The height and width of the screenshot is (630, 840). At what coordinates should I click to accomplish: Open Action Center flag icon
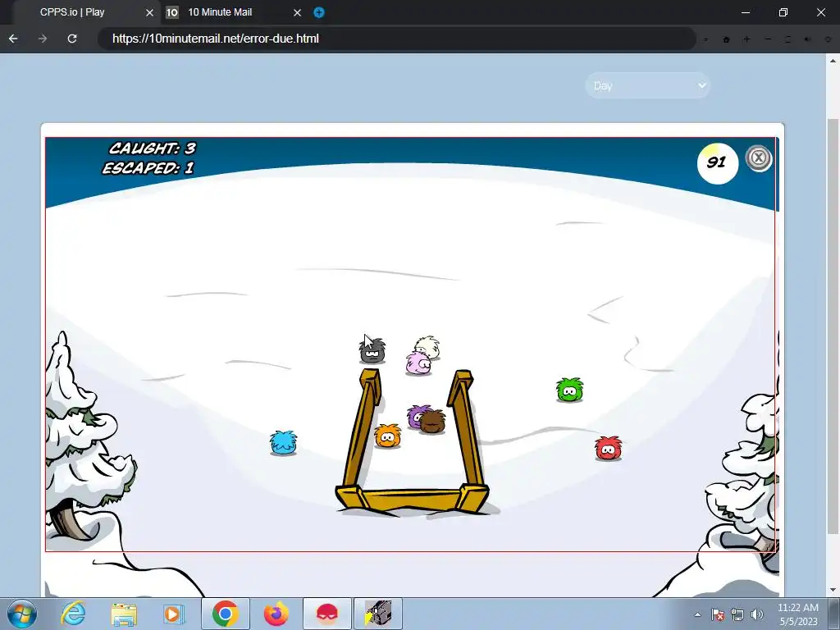point(717,614)
